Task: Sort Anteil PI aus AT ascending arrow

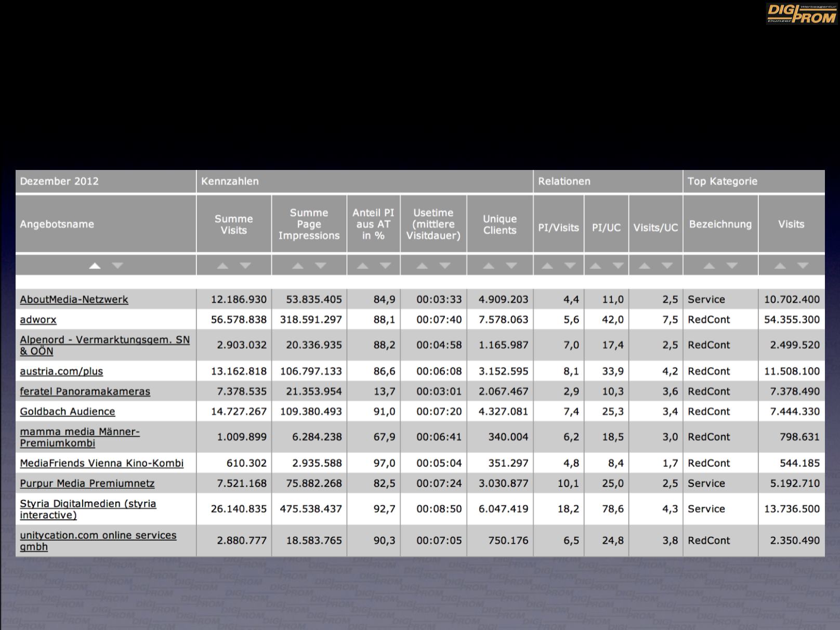Action: click(x=362, y=266)
